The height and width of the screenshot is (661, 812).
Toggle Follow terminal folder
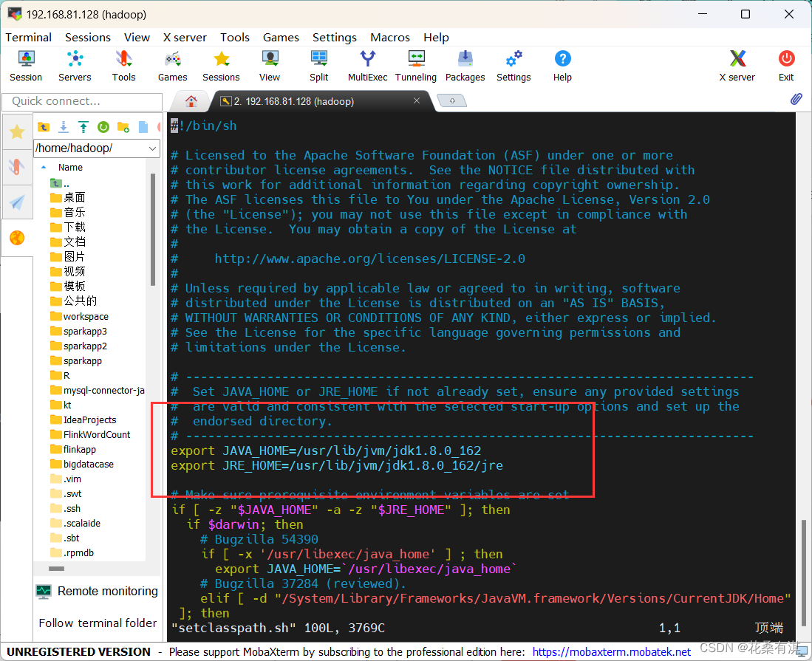coord(97,623)
